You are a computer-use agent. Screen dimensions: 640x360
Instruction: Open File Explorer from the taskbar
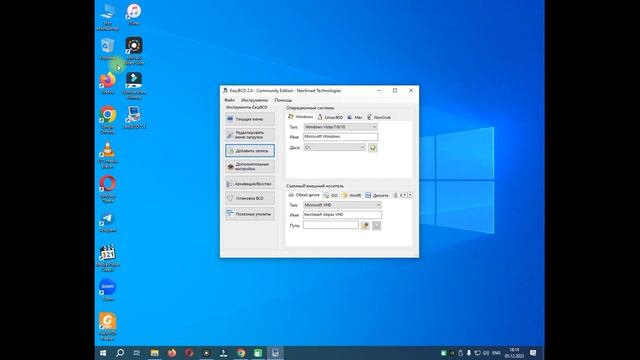click(154, 353)
